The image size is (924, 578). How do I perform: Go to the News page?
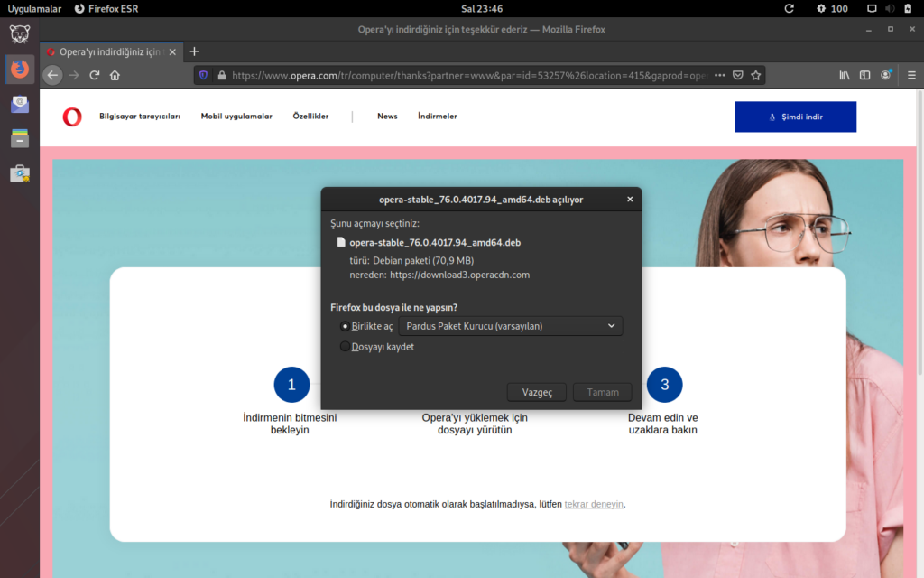pyautogui.click(x=387, y=117)
